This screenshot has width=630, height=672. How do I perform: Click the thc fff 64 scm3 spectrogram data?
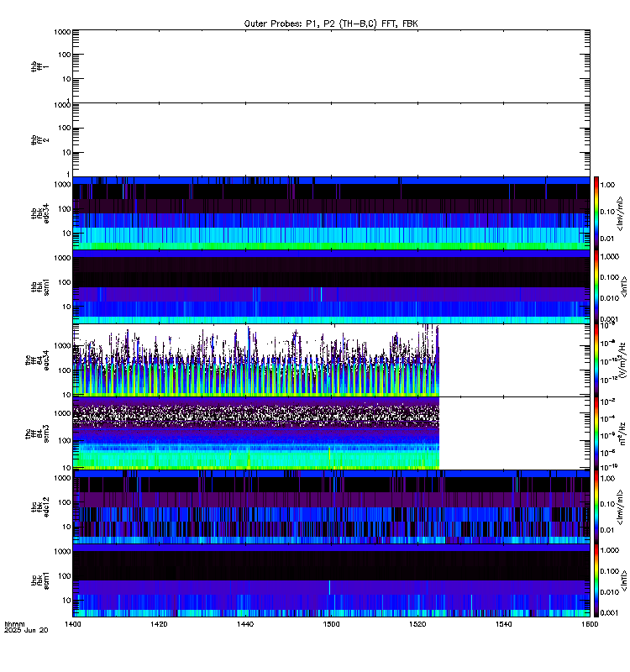pos(256,433)
